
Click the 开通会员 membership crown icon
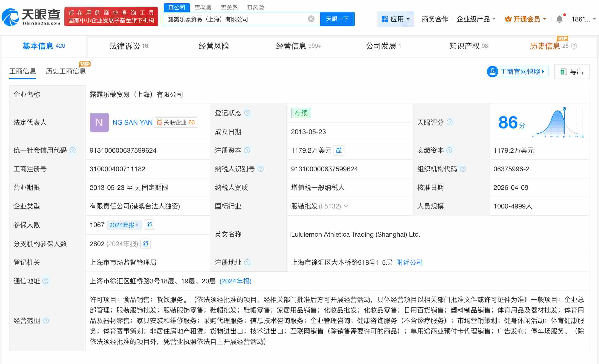[x=508, y=19]
